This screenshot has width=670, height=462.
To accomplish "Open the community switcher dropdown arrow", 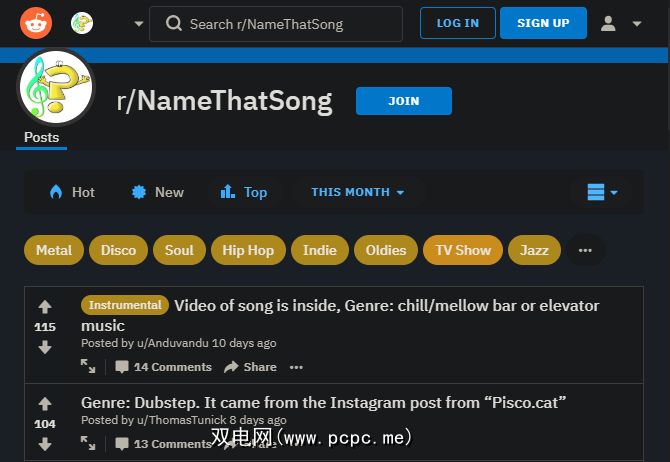I will (x=138, y=23).
